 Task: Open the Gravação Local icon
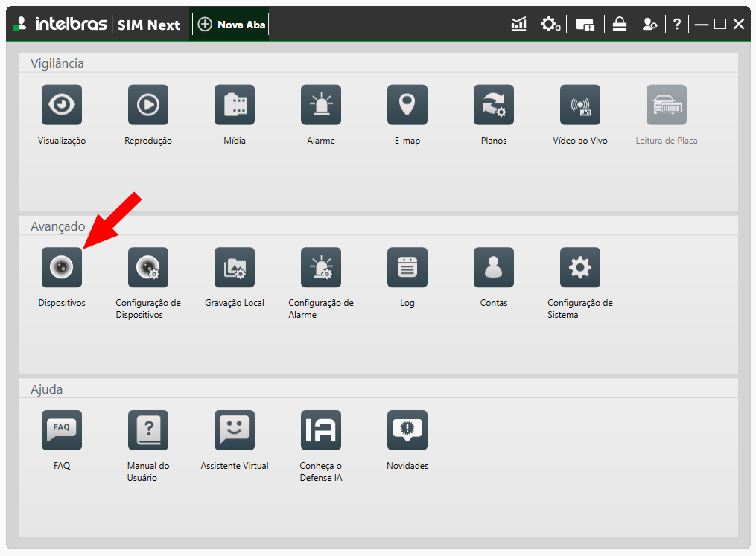235,267
